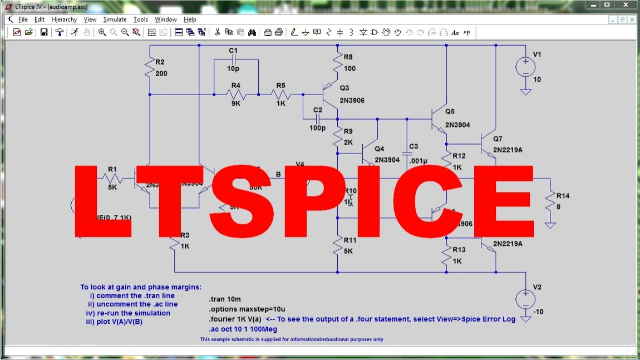Click the .tran 10m directive text

pyautogui.click(x=224, y=299)
